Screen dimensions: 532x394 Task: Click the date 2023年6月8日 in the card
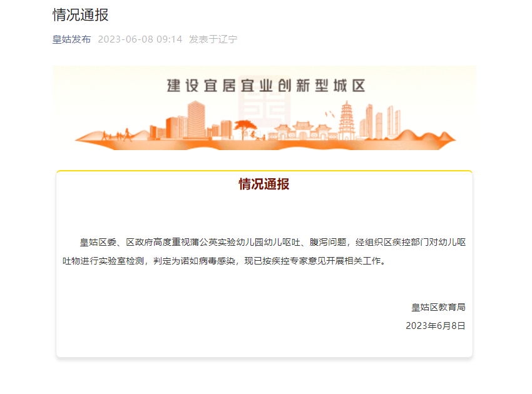(x=436, y=326)
